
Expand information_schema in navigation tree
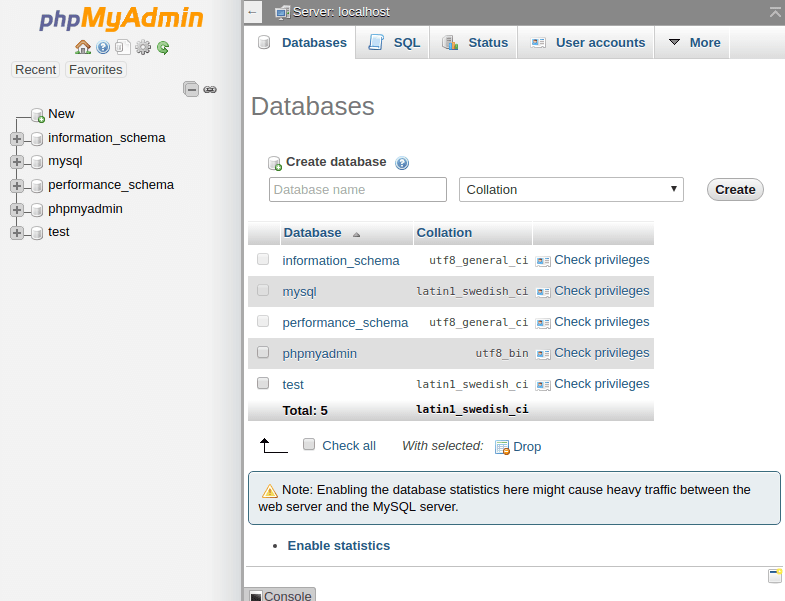click(x=17, y=139)
